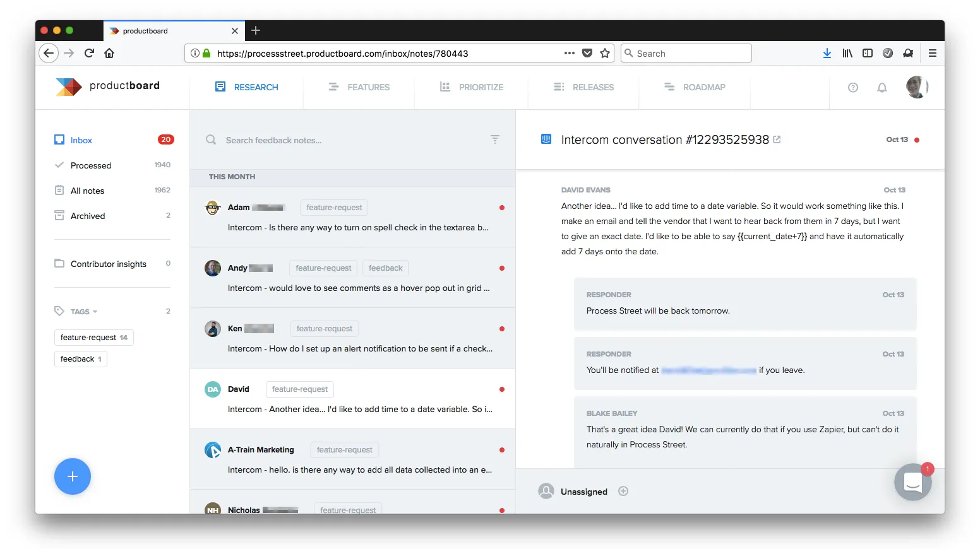
Task: Click feedback tag on Andy's note
Action: (x=385, y=268)
